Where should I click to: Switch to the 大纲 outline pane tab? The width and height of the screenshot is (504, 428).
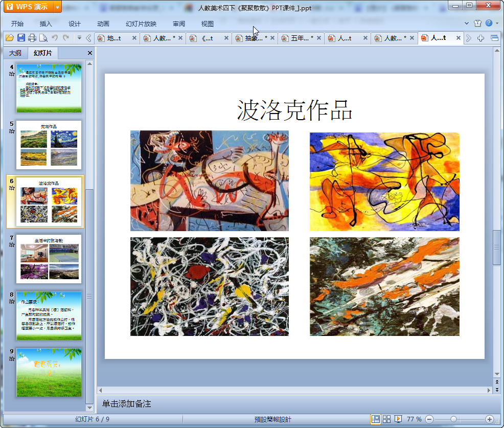pos(15,53)
